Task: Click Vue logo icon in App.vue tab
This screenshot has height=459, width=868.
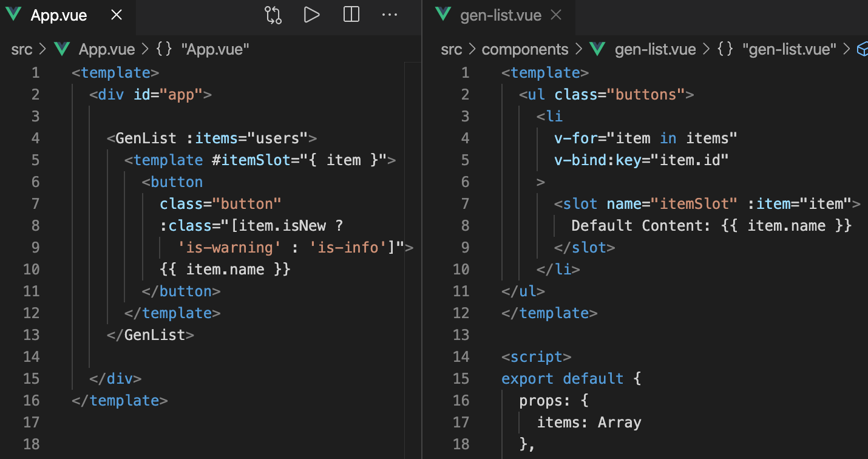Action: [x=13, y=15]
